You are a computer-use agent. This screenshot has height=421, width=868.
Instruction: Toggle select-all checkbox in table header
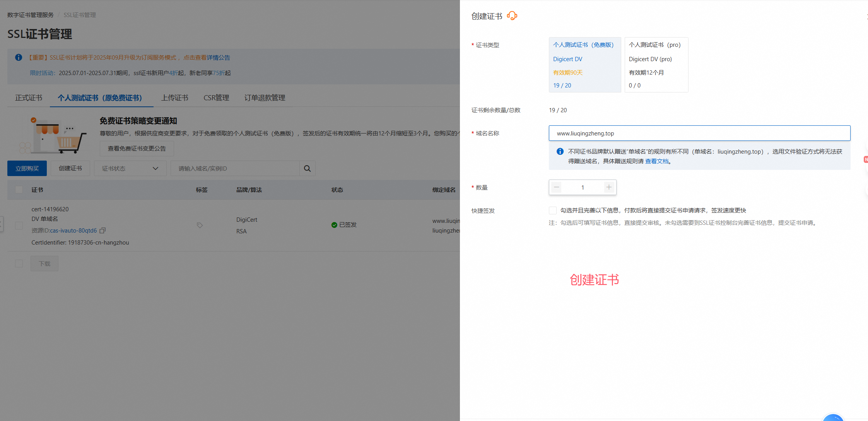tap(19, 190)
